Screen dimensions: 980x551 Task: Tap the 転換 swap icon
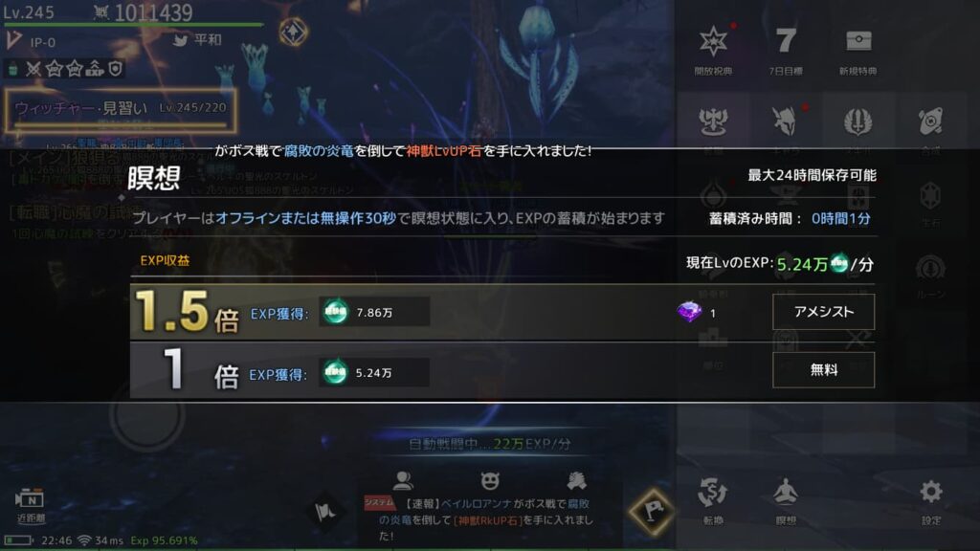713,500
